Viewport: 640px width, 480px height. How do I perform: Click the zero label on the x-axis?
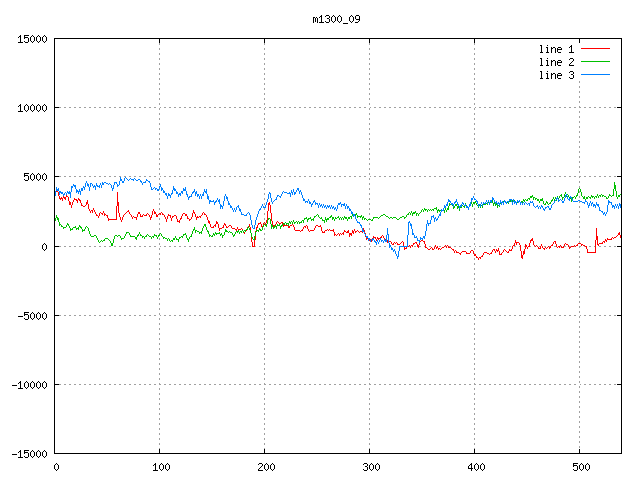coord(56,467)
